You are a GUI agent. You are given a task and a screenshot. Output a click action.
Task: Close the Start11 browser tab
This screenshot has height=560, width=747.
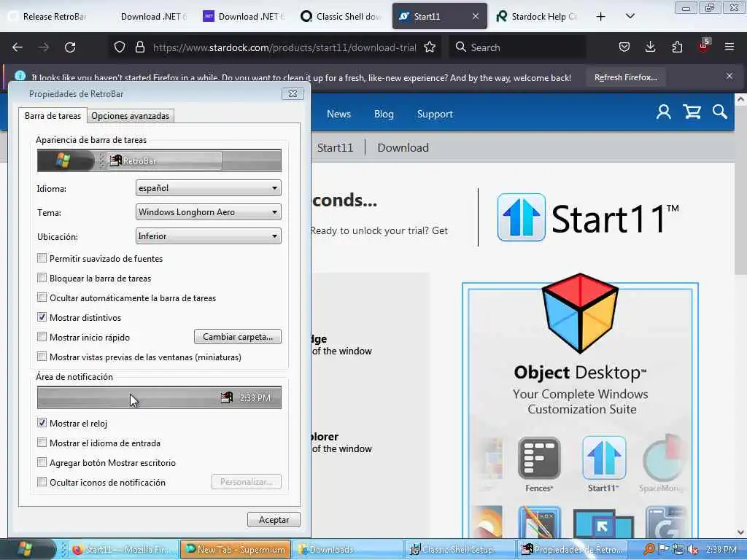click(x=476, y=16)
